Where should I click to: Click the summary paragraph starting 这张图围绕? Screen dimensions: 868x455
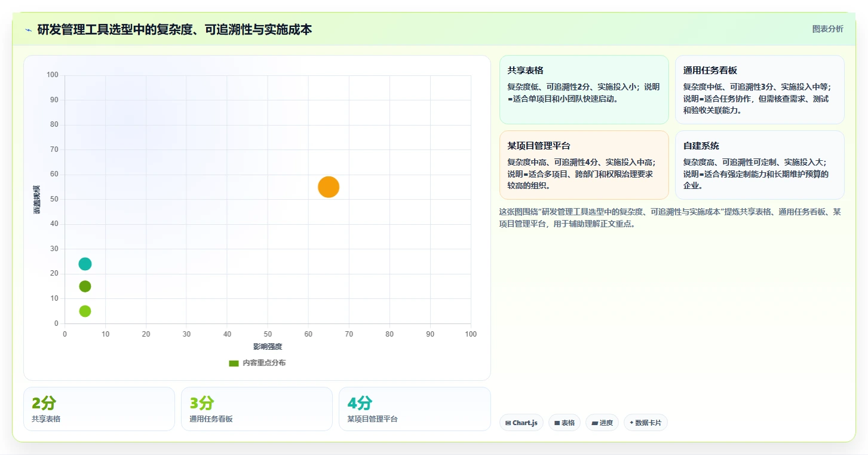[x=670, y=218]
